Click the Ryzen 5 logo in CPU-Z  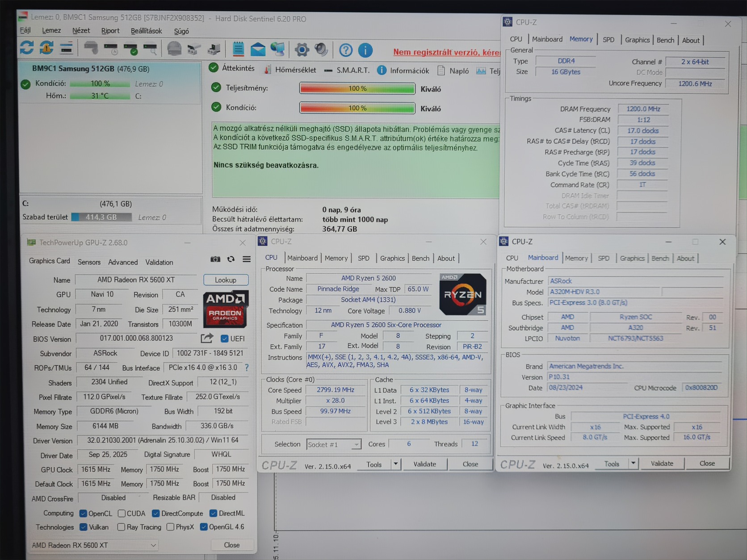click(x=463, y=294)
